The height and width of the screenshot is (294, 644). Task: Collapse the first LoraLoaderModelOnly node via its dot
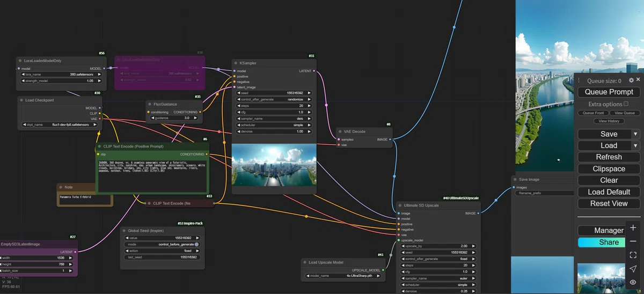point(21,61)
